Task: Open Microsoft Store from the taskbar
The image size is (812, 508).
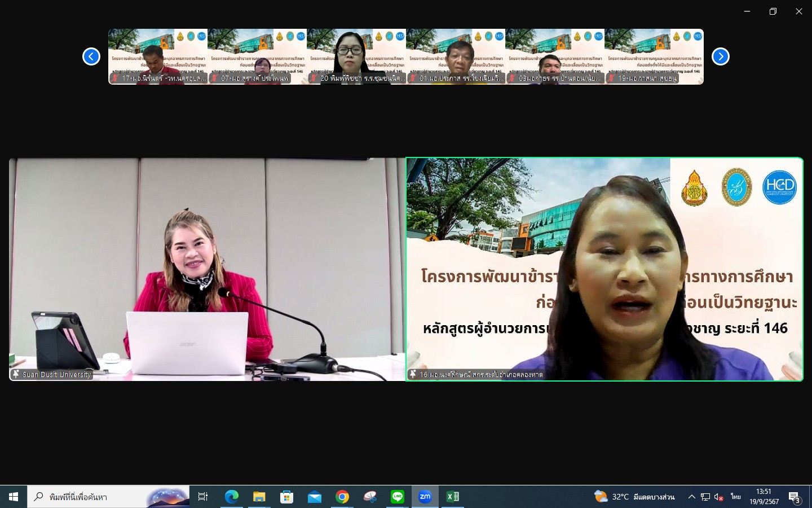Action: (x=286, y=497)
